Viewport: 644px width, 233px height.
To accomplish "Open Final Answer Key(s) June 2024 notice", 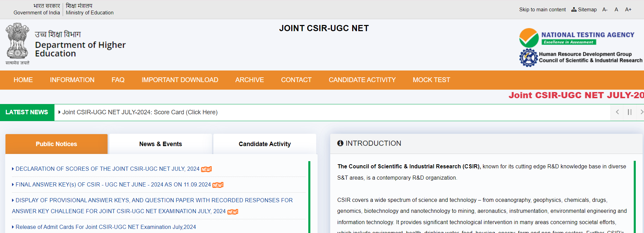I will 113,184.
